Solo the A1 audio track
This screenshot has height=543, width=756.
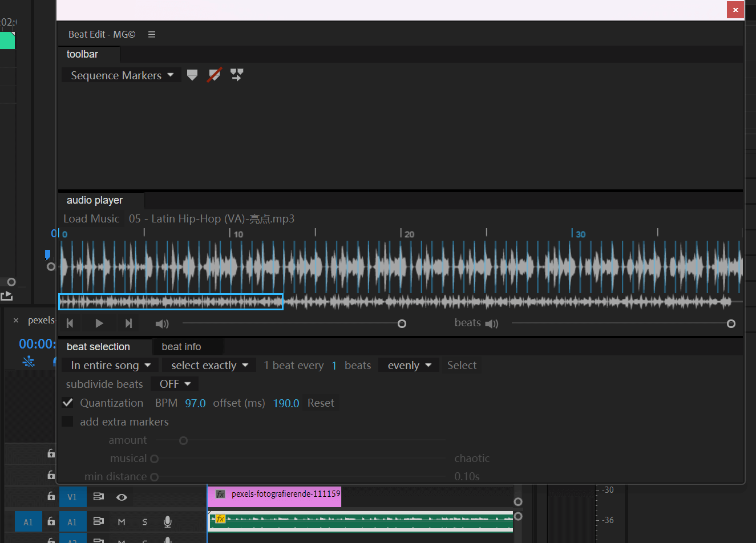145,522
